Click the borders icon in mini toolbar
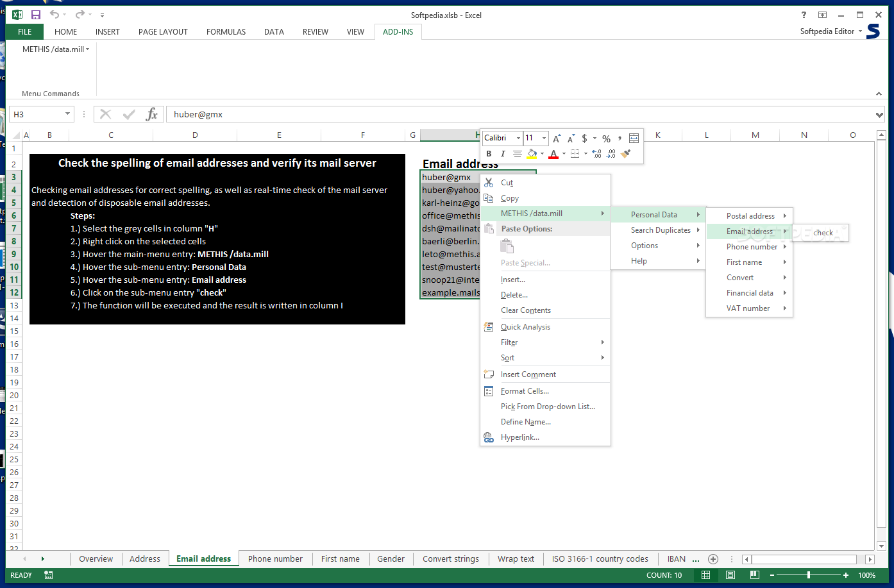Viewport: 894px width, 588px height. pos(575,154)
